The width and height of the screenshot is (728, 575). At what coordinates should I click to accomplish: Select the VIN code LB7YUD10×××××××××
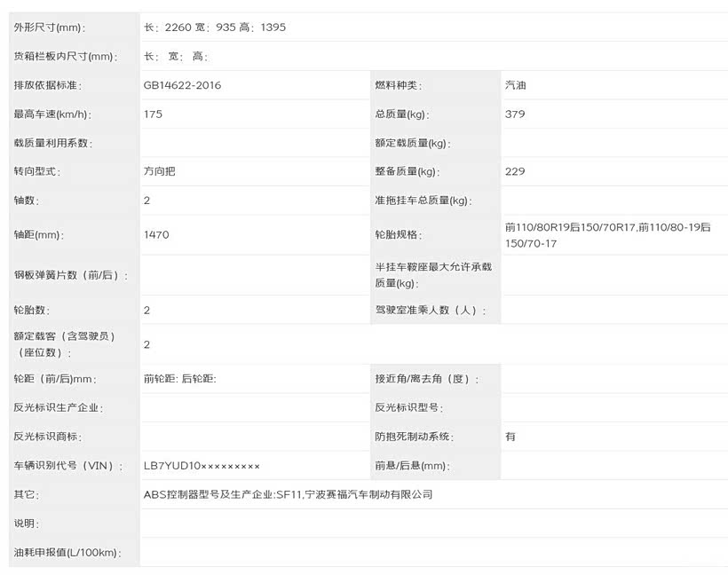[x=202, y=466]
